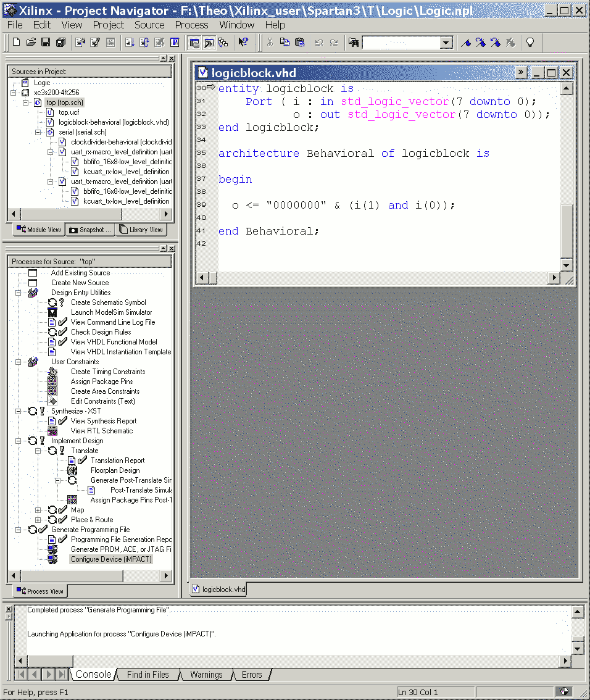Close the Sources in Project panel
This screenshot has height=700, width=590.
coord(172,59)
